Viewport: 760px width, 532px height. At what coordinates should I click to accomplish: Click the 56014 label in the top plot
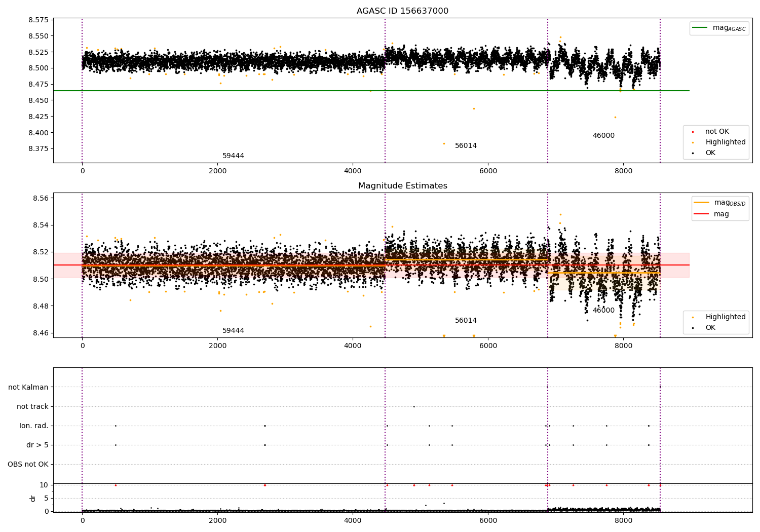(x=466, y=146)
